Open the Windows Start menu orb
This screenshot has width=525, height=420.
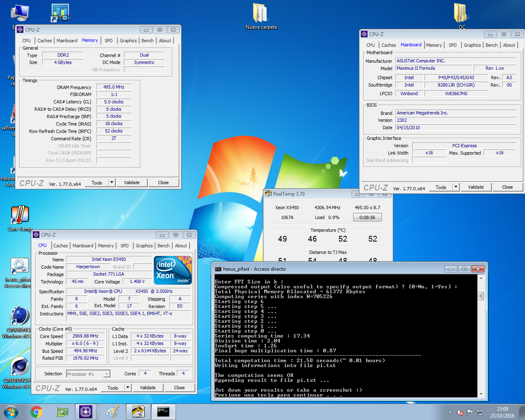pyautogui.click(x=11, y=412)
